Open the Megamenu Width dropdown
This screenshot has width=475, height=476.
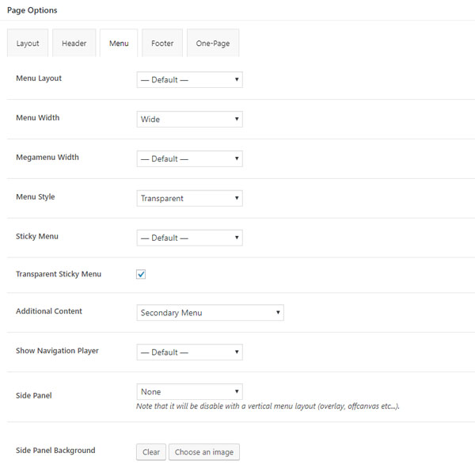tap(190, 158)
